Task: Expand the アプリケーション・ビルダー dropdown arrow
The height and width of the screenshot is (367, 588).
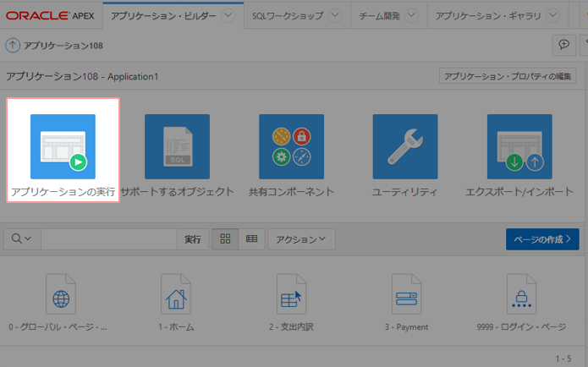Action: point(228,16)
